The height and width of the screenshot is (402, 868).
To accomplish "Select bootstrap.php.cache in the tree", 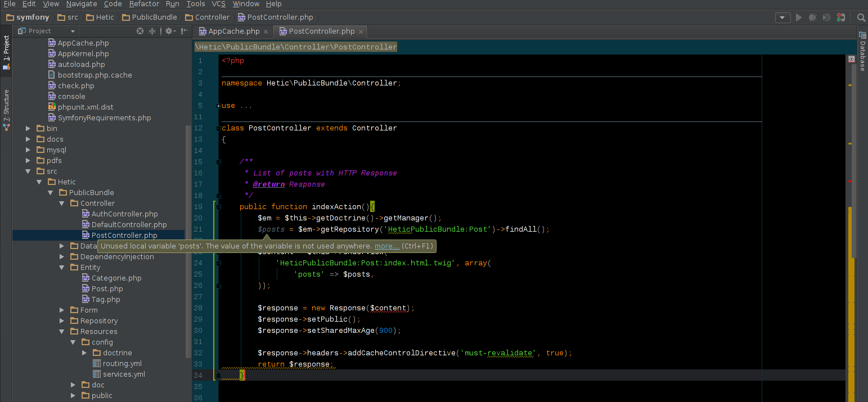I will [x=95, y=75].
